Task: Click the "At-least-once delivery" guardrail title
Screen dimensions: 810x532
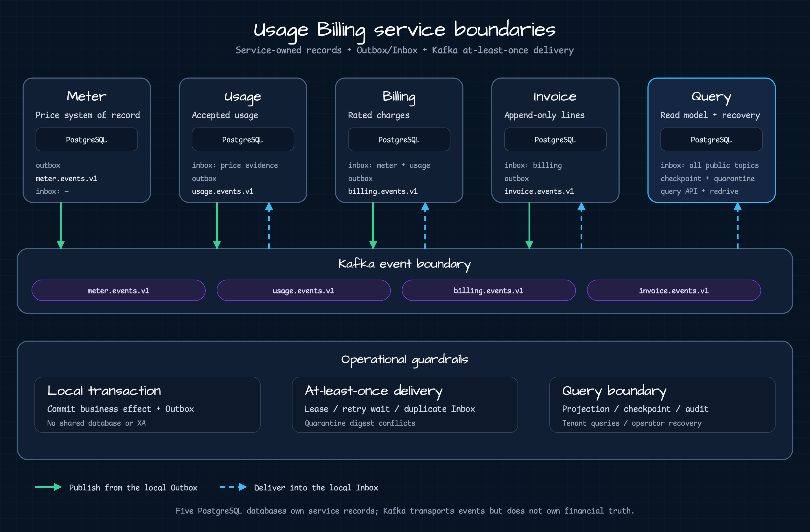Action: [x=374, y=391]
